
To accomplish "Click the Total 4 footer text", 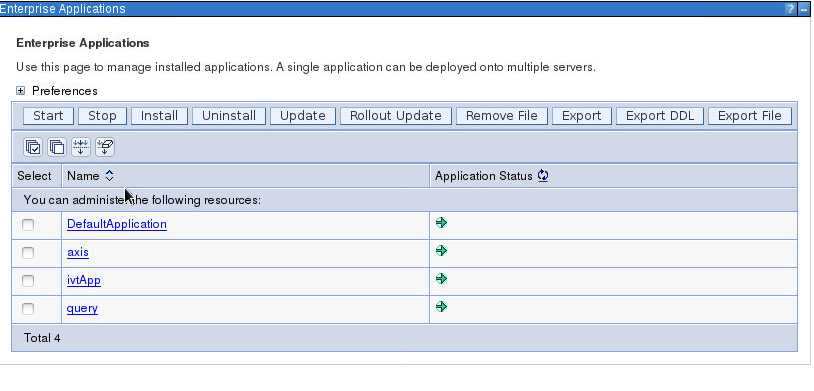I will (42, 338).
